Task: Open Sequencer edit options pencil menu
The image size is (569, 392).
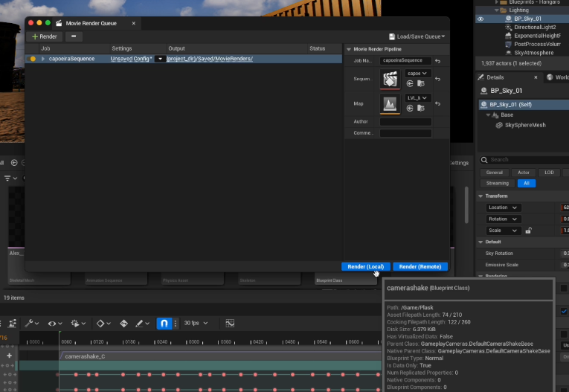Action: pos(142,323)
